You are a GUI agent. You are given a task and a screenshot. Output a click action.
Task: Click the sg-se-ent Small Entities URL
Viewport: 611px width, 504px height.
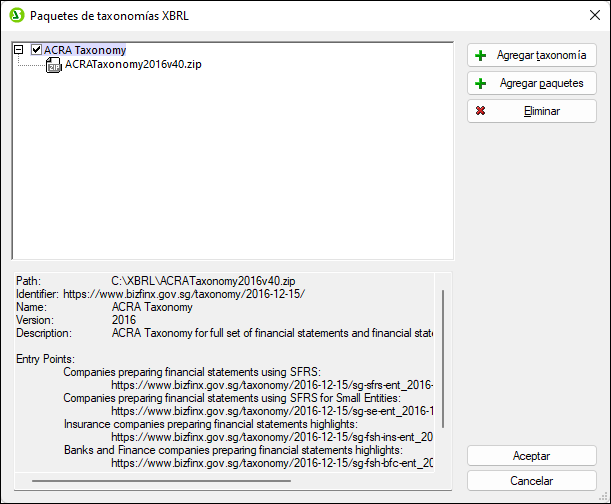click(271, 410)
